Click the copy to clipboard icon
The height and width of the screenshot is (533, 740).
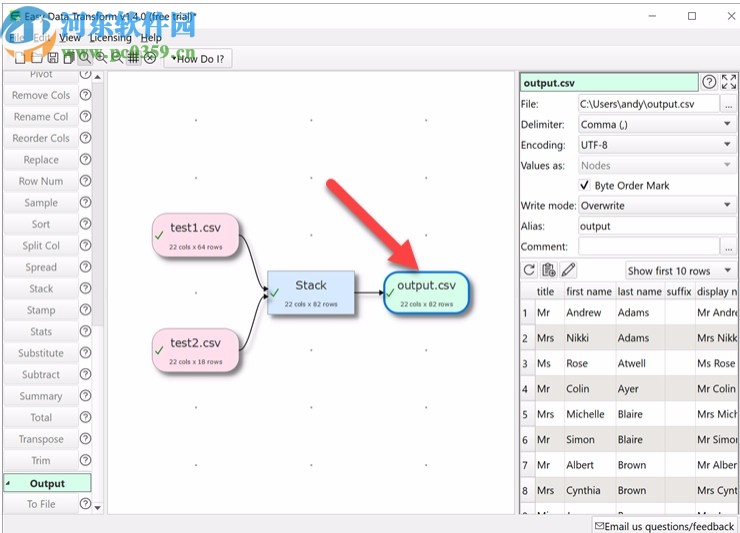pyautogui.click(x=549, y=270)
